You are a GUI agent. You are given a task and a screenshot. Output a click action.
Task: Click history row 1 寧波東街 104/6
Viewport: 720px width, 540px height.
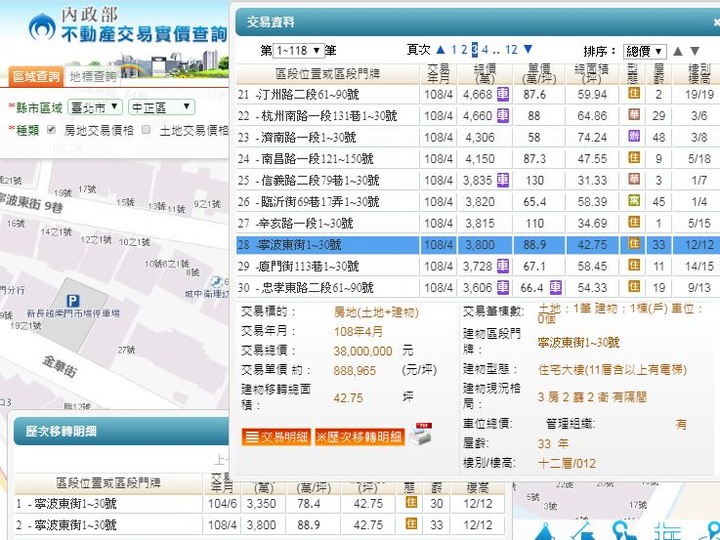pyautogui.click(x=260, y=504)
